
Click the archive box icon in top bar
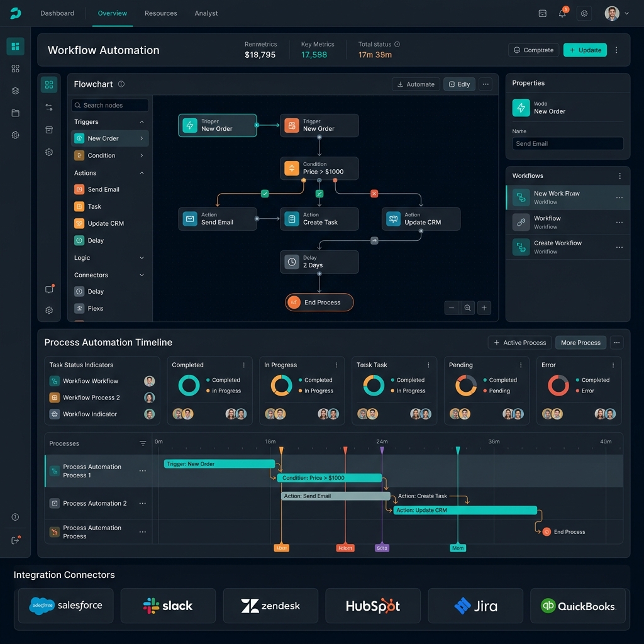543,13
